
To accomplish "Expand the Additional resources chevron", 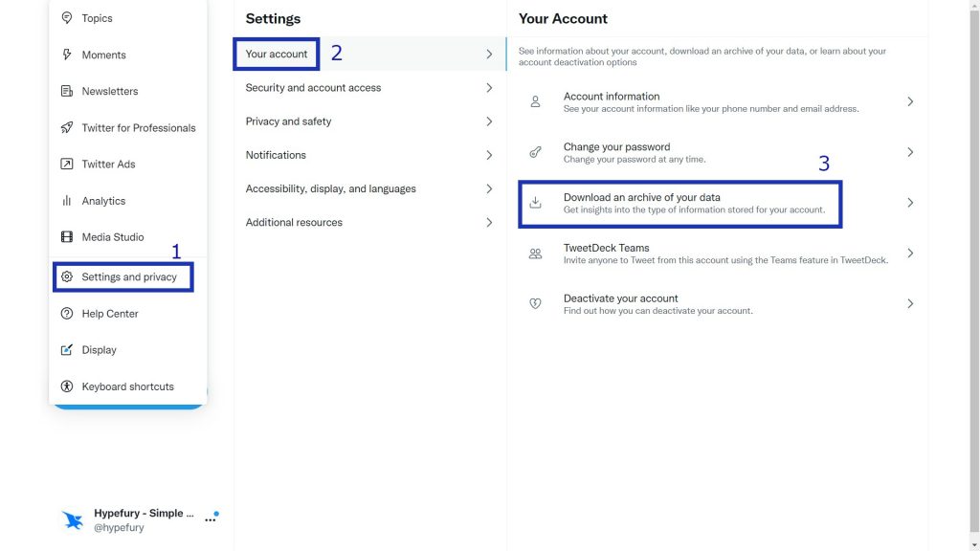I will pyautogui.click(x=489, y=222).
